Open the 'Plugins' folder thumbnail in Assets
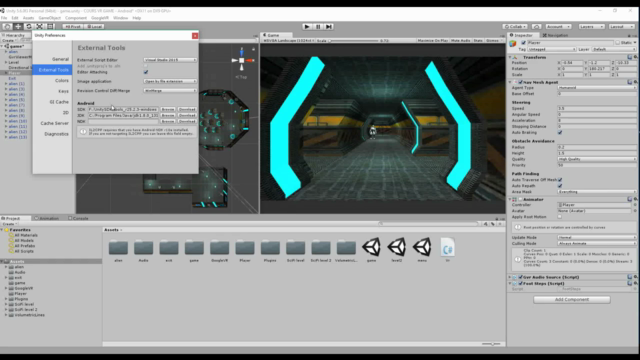 270,247
